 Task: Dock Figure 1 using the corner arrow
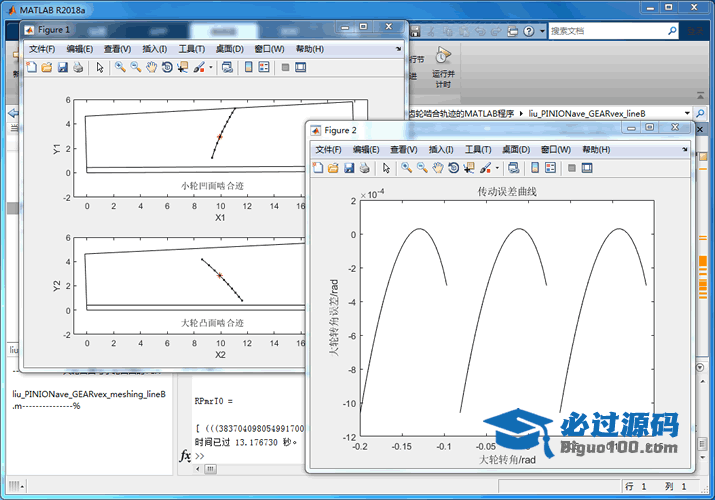click(x=399, y=49)
